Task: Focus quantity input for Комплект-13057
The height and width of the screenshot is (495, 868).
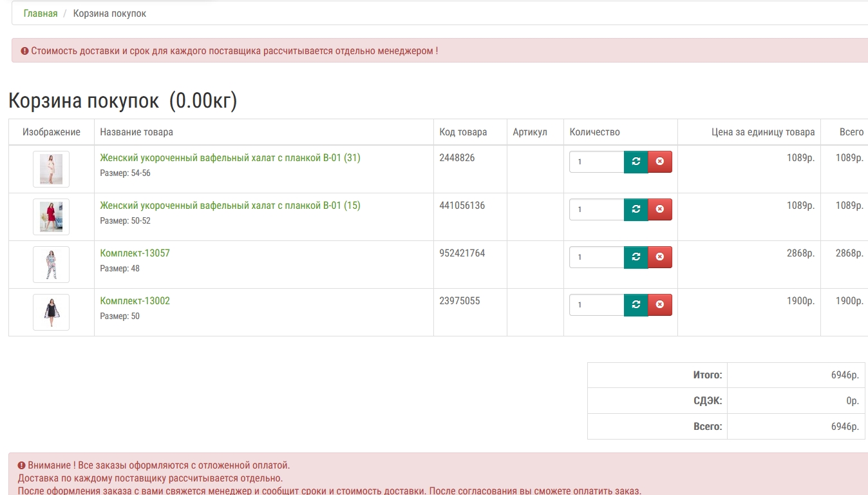Action: 596,257
